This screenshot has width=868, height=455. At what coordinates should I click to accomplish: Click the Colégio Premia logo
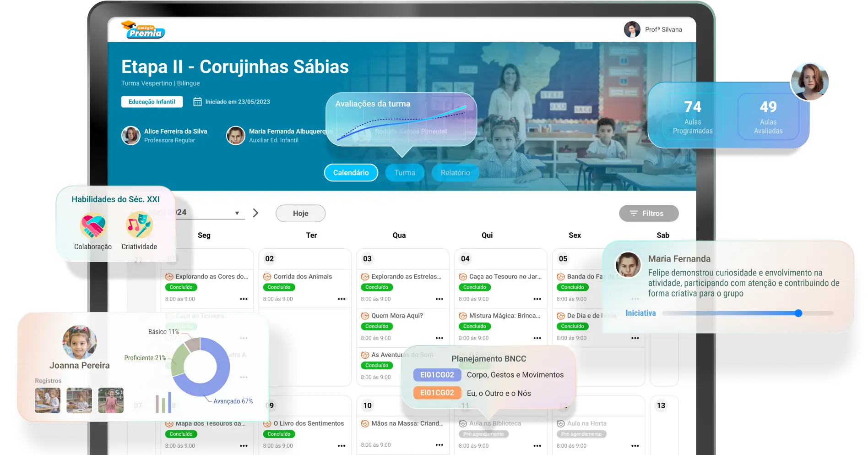(x=143, y=30)
